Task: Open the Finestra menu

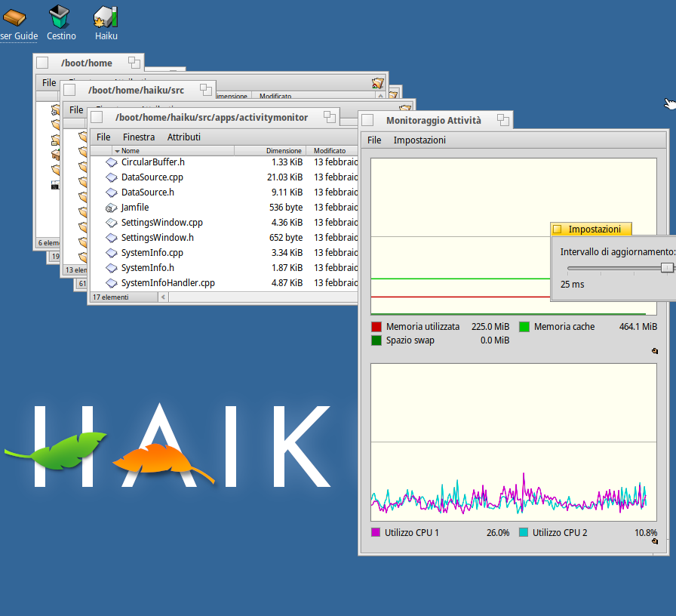Action: [x=139, y=137]
